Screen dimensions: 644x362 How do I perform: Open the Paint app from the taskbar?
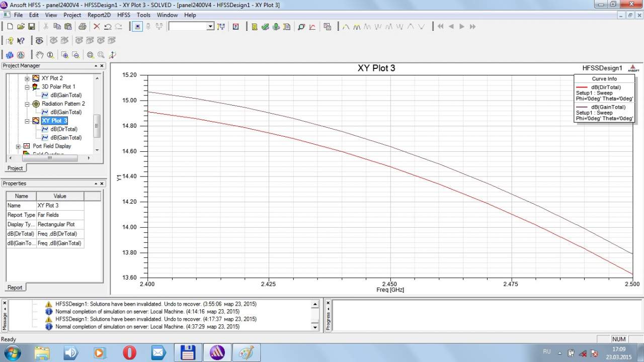(x=247, y=352)
